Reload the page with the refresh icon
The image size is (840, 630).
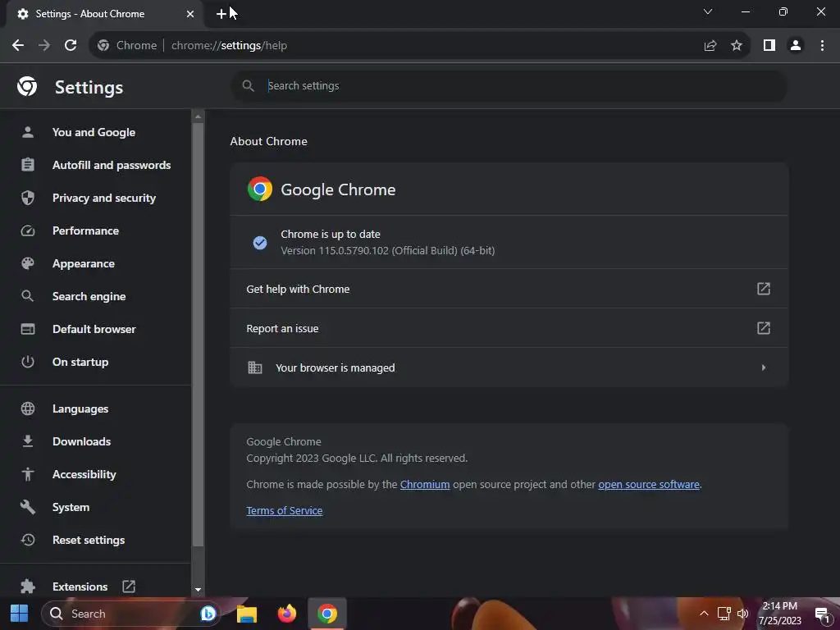(71, 46)
